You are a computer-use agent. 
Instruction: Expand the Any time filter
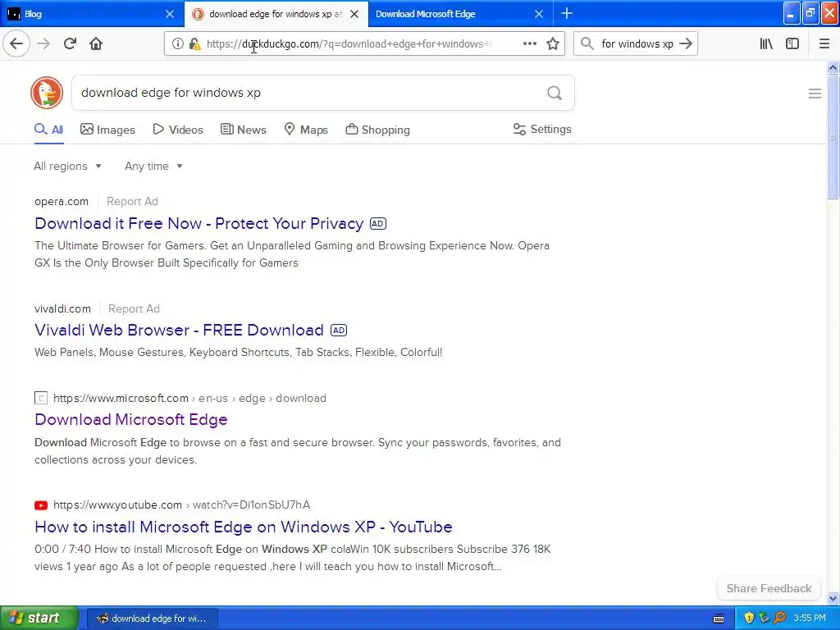point(153,166)
